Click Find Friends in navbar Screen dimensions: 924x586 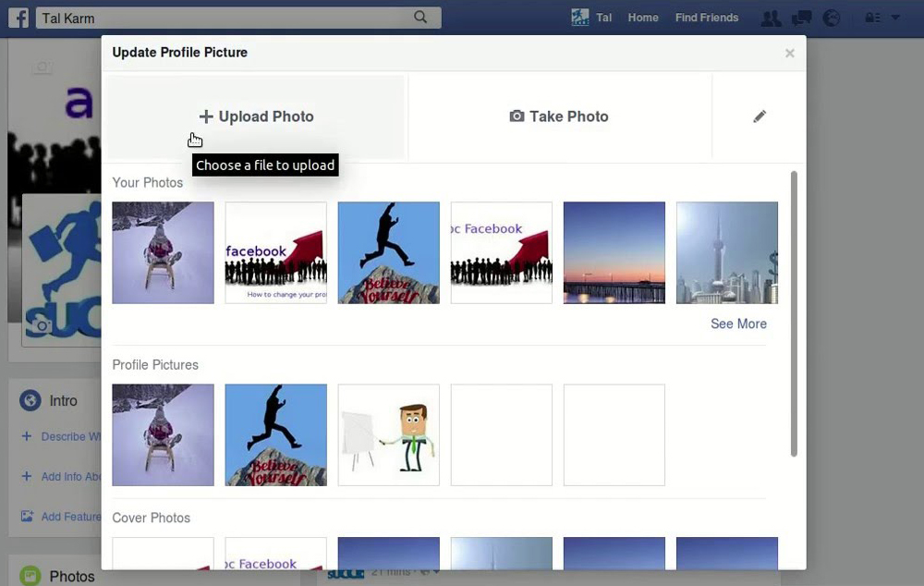click(x=707, y=18)
